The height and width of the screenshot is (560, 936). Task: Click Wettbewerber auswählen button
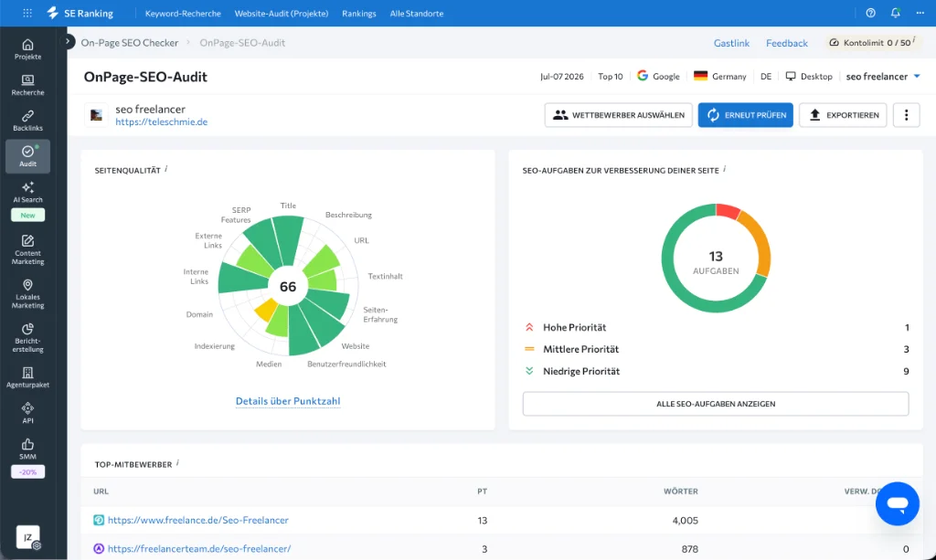619,115
